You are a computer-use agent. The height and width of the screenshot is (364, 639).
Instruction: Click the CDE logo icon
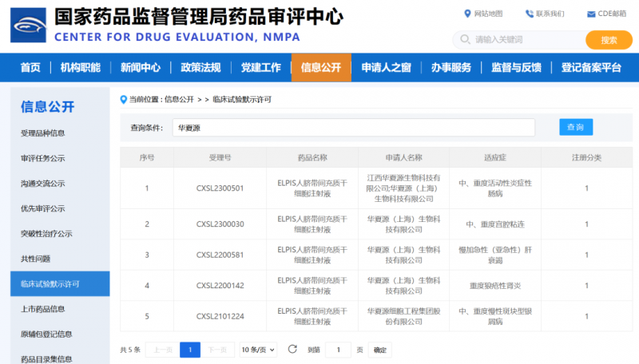tap(28, 26)
